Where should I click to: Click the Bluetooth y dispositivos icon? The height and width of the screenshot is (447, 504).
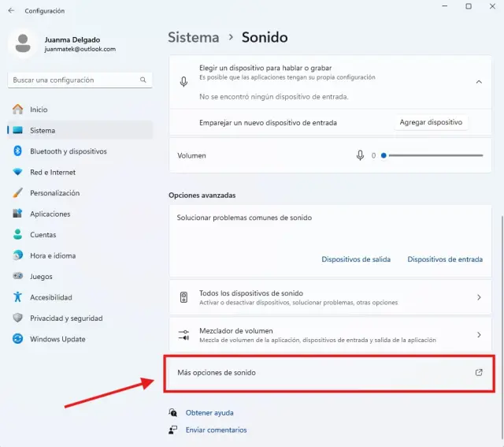tap(17, 151)
